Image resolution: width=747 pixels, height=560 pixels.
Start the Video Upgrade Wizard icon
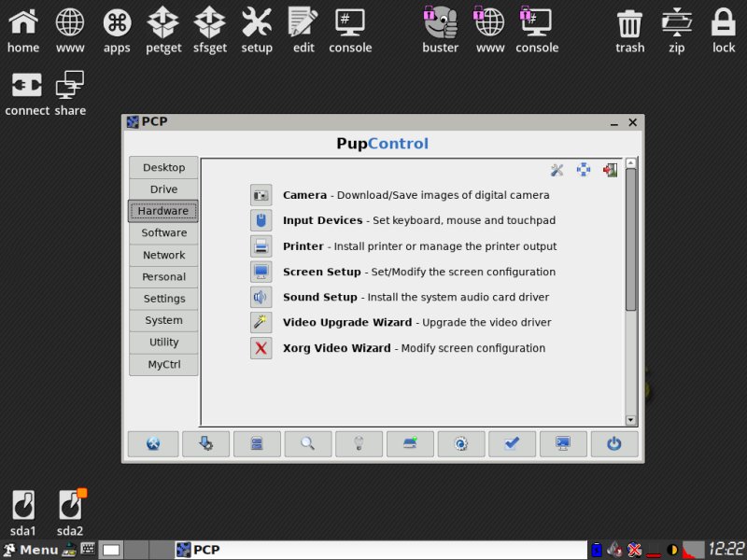click(261, 322)
